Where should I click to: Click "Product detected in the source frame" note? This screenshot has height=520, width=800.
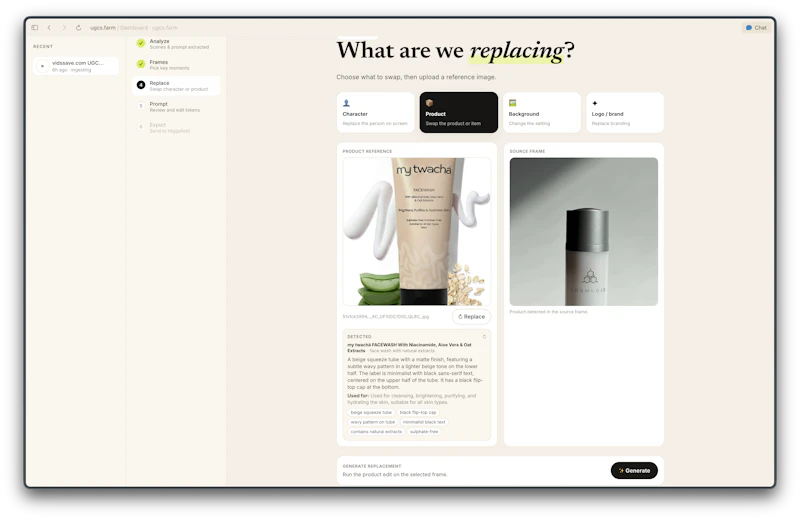[548, 311]
